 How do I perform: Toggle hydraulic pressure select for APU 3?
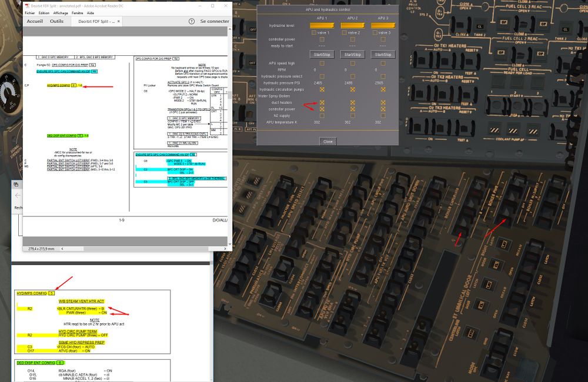(x=383, y=76)
